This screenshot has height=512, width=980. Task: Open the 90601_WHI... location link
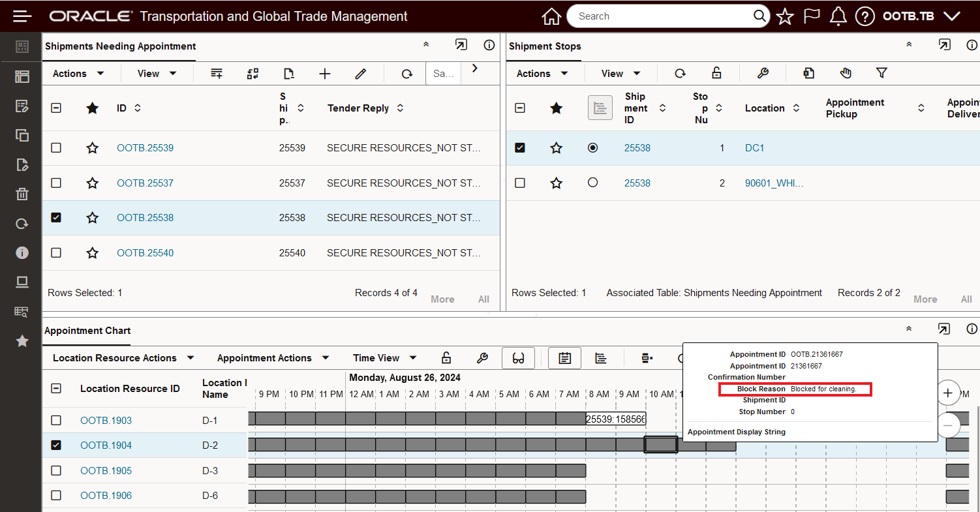[x=774, y=183]
